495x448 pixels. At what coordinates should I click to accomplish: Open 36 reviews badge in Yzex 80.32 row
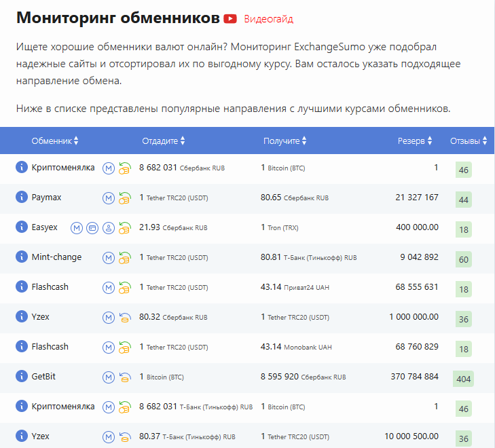464,319
